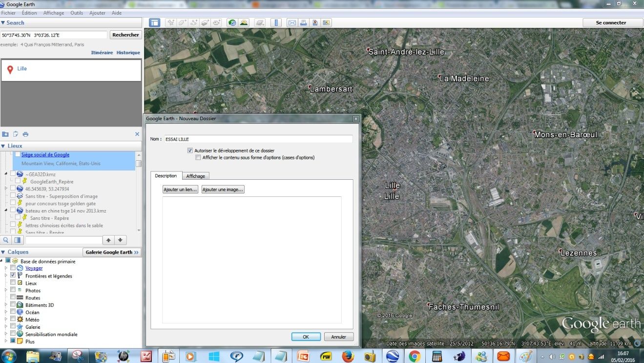The height and width of the screenshot is (363, 644).
Task: Enable the Bâtiments 3D layer checkbox
Action: pyautogui.click(x=13, y=305)
